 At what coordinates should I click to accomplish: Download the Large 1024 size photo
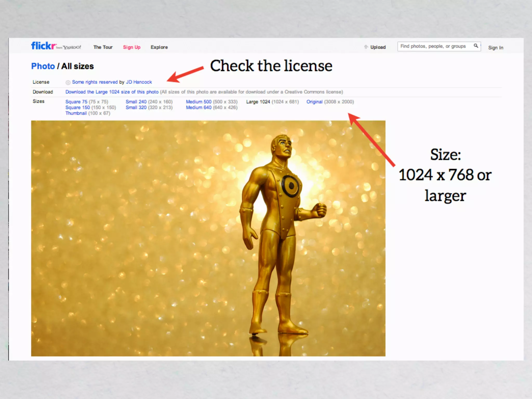click(112, 92)
